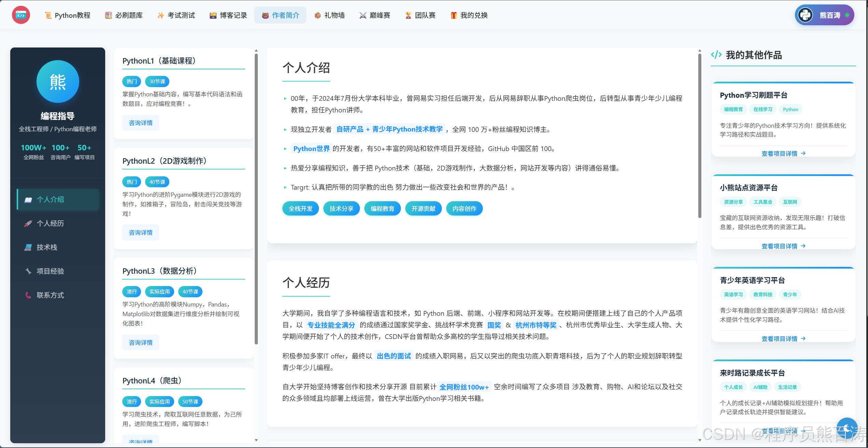Image resolution: width=868 pixels, height=448 pixels.
Task: Click 咨询详情 under PythonL2 2D游戏制作
Action: [141, 233]
